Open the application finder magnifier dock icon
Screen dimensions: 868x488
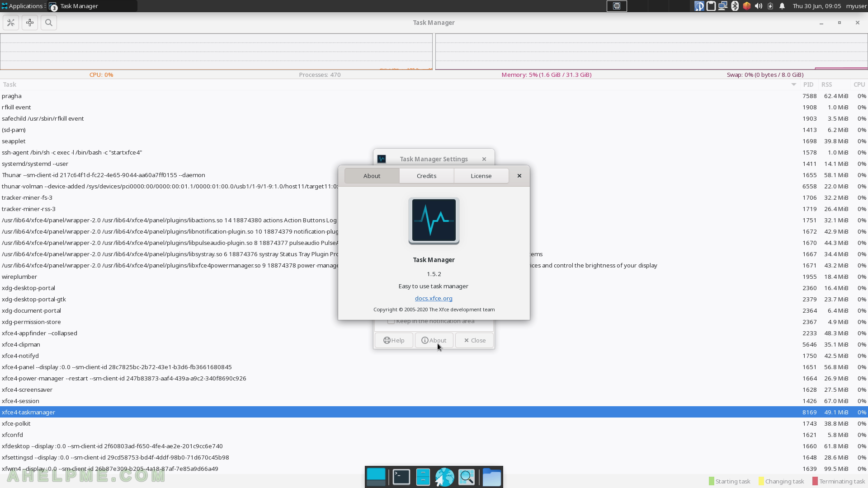coord(467,477)
